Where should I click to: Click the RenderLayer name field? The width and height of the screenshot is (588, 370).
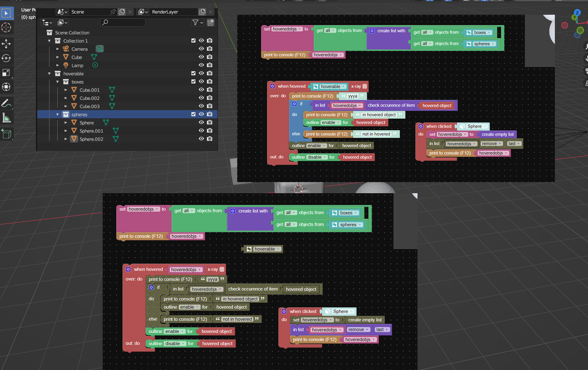point(173,12)
